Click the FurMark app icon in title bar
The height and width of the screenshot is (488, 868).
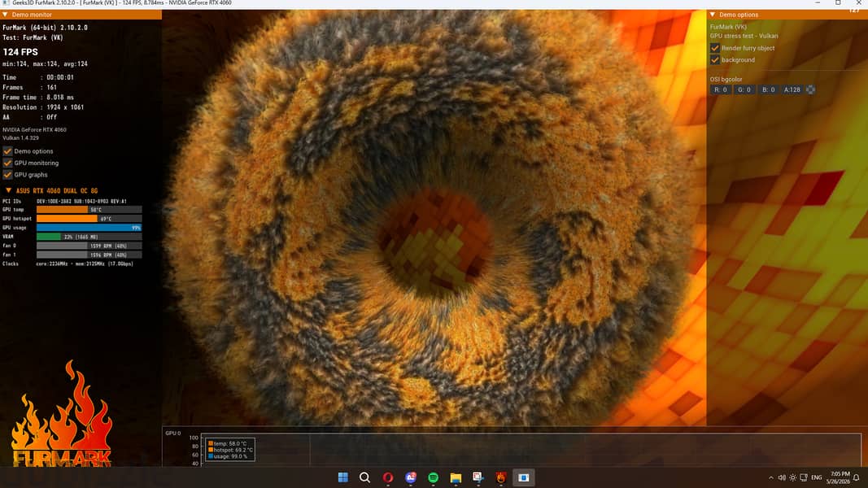pos(6,3)
